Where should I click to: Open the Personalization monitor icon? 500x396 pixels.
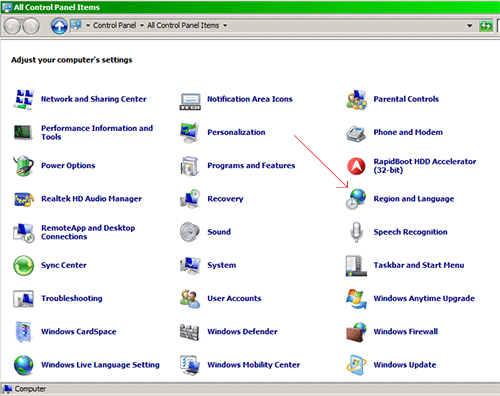pyautogui.click(x=189, y=132)
